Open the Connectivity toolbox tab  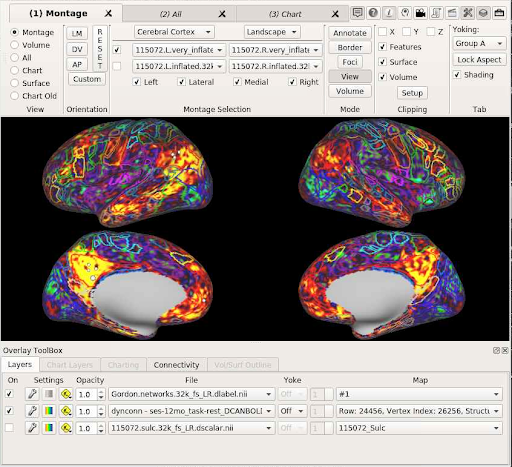176,365
